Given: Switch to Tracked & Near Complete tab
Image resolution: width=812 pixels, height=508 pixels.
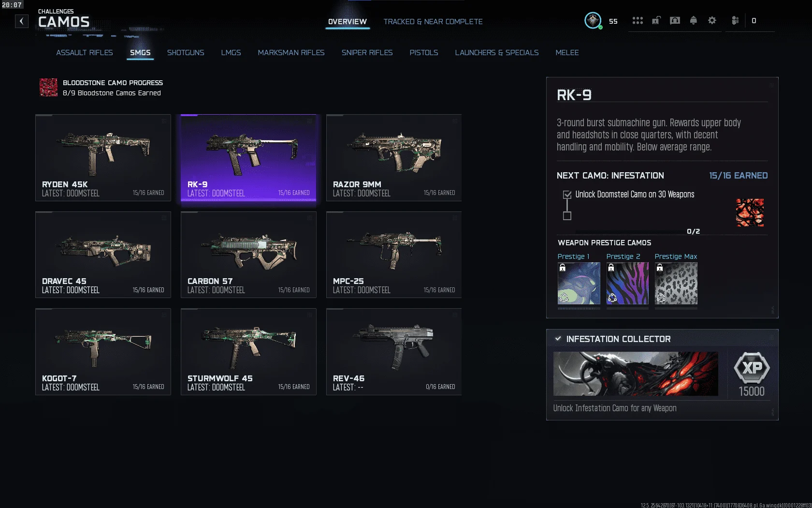Looking at the screenshot, I should pos(433,22).
